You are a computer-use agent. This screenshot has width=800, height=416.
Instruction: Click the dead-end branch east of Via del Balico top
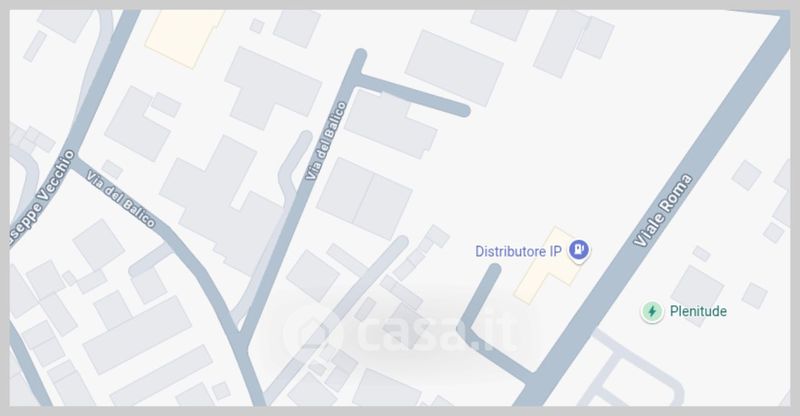414,95
